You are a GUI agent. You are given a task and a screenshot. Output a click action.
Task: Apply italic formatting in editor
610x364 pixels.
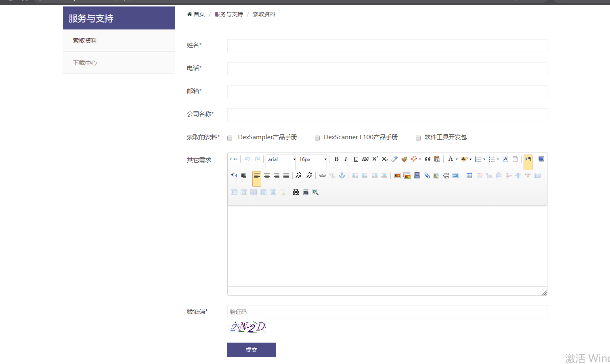pyautogui.click(x=346, y=159)
